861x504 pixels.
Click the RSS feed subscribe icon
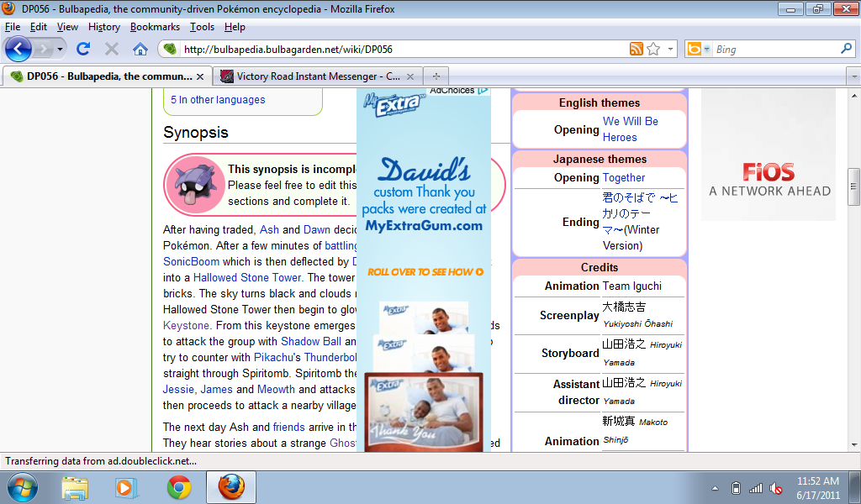pyautogui.click(x=637, y=49)
